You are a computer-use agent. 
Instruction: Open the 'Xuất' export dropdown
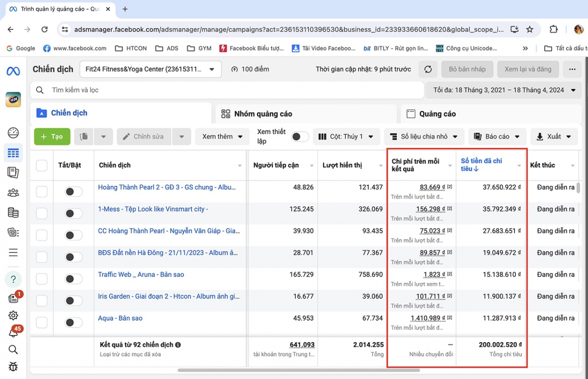pyautogui.click(x=554, y=136)
